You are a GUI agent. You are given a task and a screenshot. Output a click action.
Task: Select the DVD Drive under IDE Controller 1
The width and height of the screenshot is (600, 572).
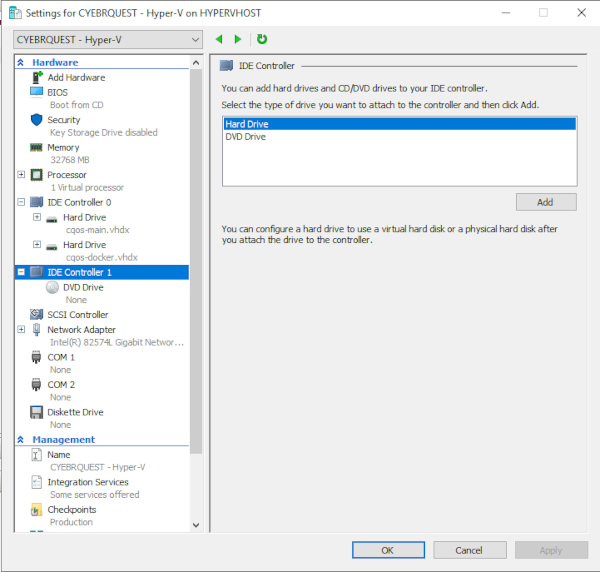(82, 287)
